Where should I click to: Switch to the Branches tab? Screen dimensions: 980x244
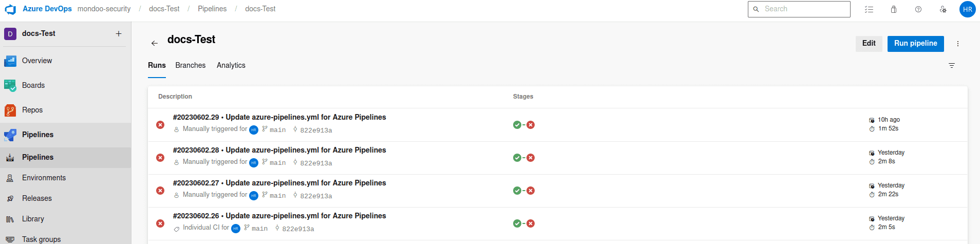(x=190, y=65)
